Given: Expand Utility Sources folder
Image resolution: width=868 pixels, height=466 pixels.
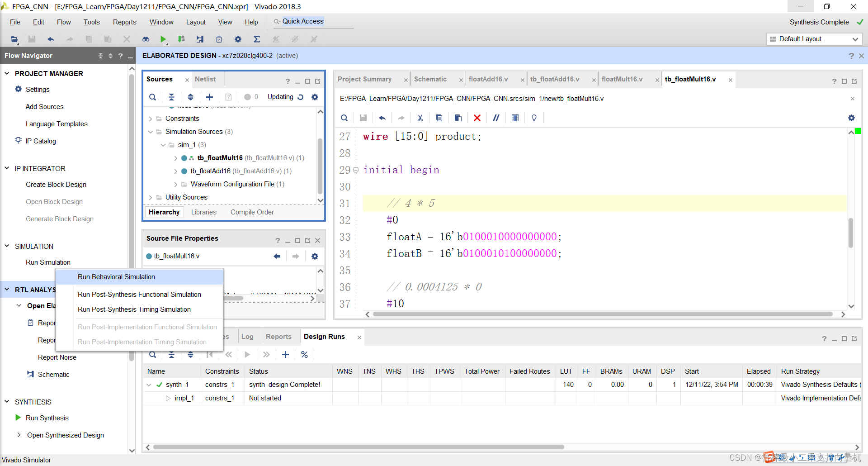Looking at the screenshot, I should coord(151,197).
